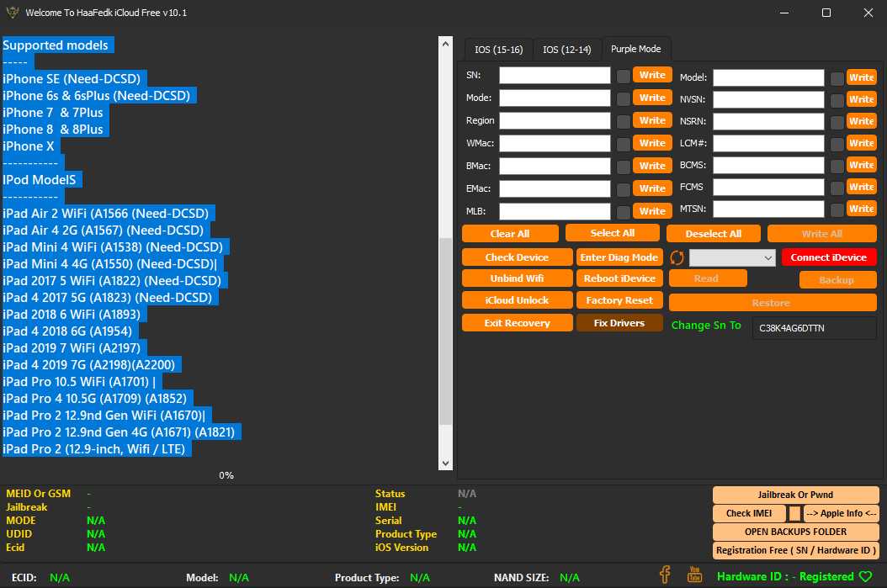Click the Select All button
Viewport: 887px width, 588px height.
point(612,233)
